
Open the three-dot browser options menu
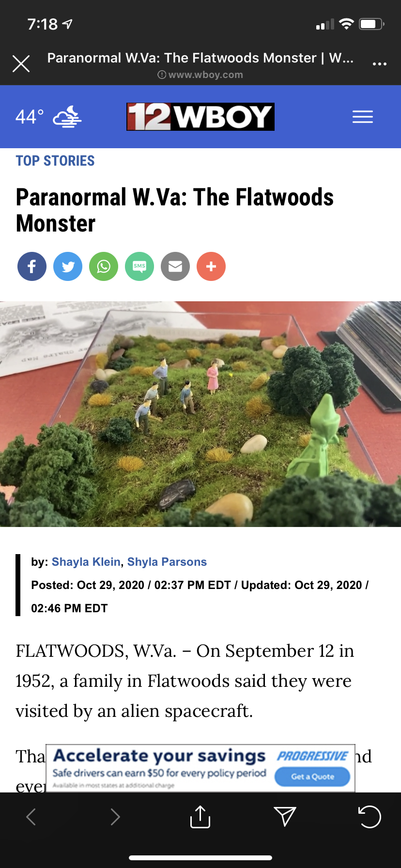pos(380,64)
